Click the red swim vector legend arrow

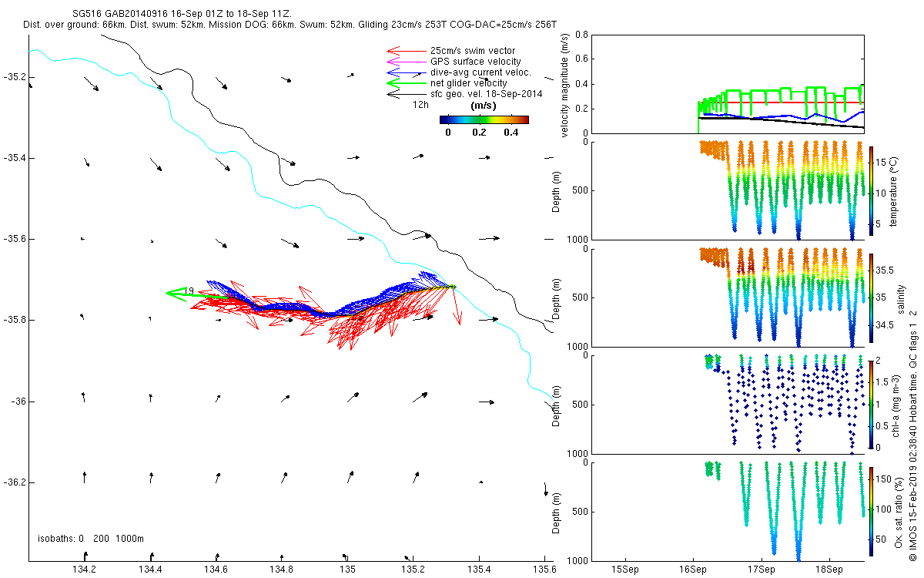(406, 51)
